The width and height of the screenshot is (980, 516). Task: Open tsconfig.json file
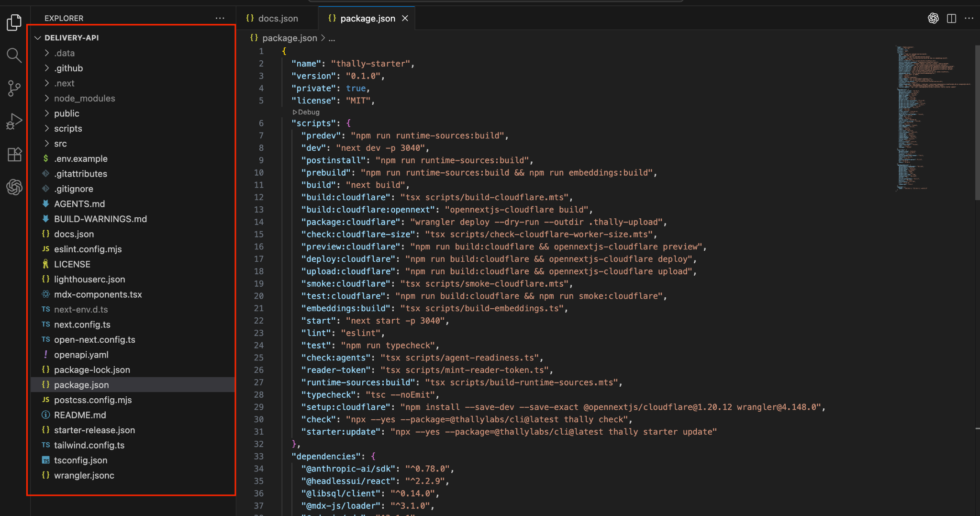click(133, 460)
